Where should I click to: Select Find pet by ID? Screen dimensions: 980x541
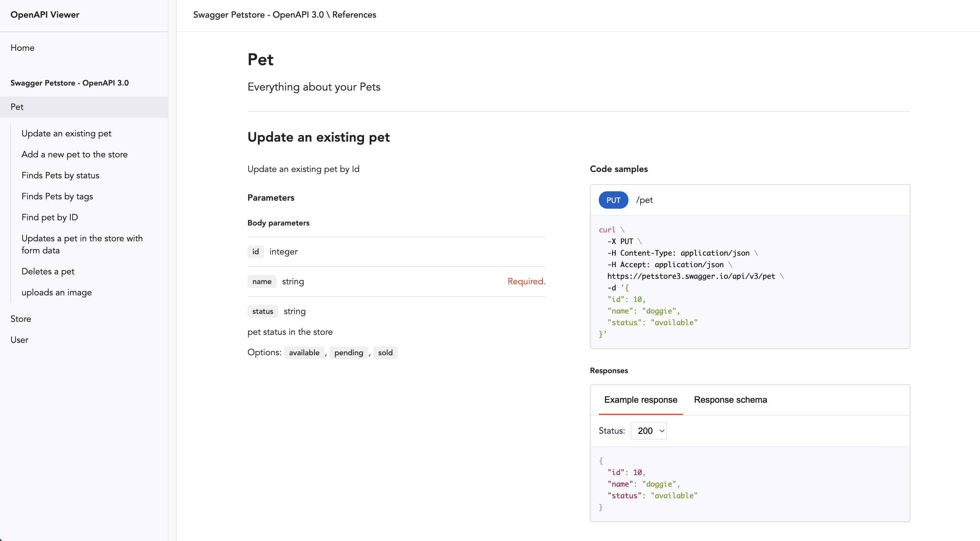pos(50,217)
